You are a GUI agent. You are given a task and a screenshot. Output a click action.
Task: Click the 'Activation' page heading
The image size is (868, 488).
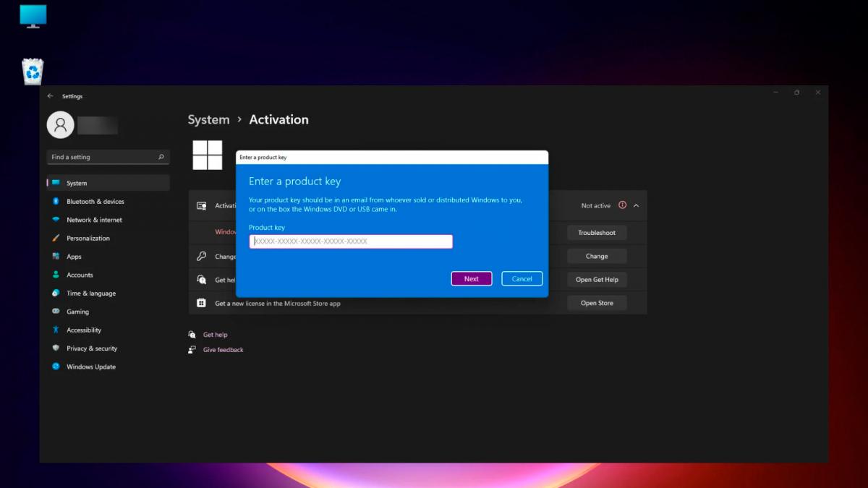[278, 120]
